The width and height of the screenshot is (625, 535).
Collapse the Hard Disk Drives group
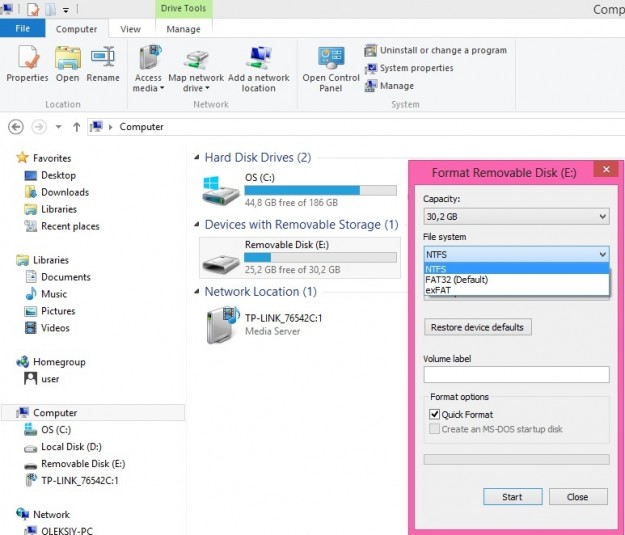196,158
